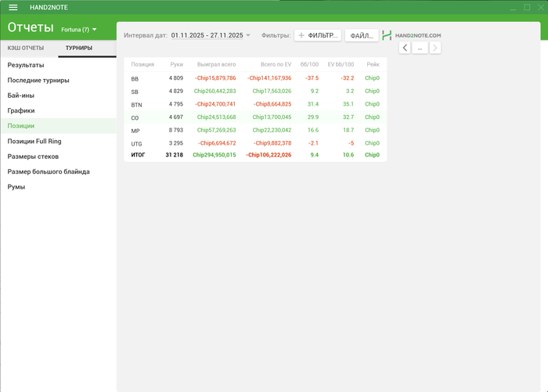
Task: Open the Румы report
Action: (16, 186)
